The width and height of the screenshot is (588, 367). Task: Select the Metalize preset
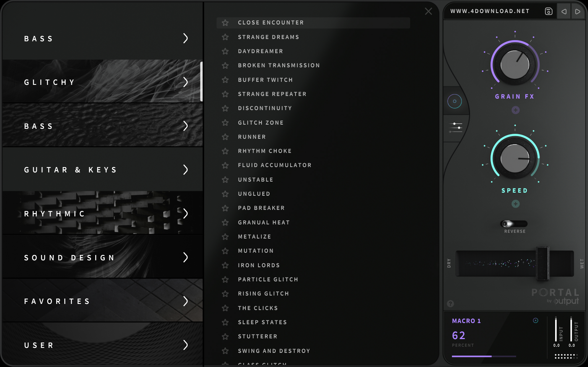pos(254,237)
